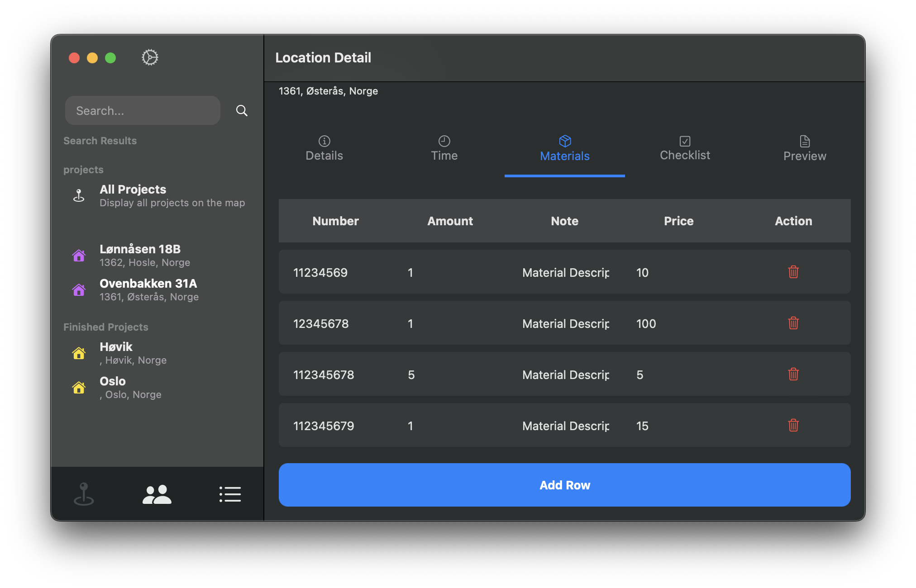Click the Note column header
916x588 pixels.
pos(564,221)
